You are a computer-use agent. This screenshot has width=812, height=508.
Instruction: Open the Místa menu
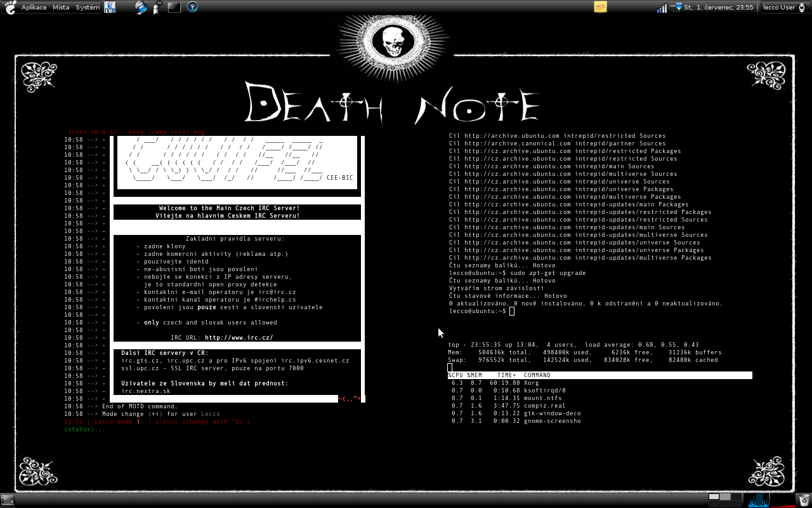61,8
